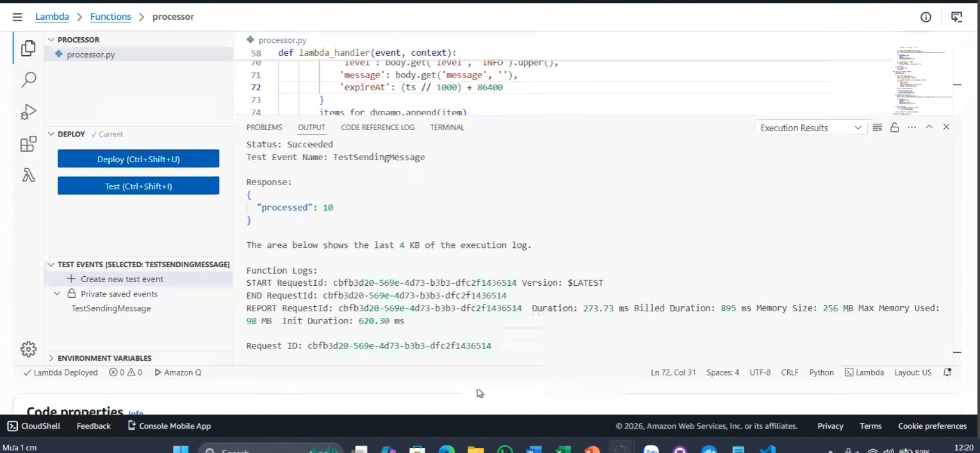Select the Create new test event row
The height and width of the screenshot is (453, 980).
(x=139, y=279)
